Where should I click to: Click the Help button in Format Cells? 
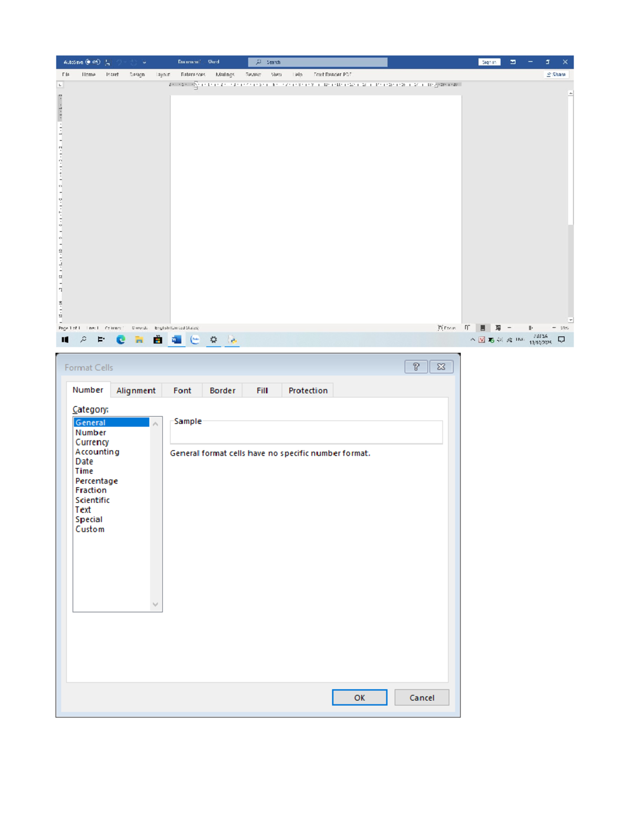[x=416, y=366]
